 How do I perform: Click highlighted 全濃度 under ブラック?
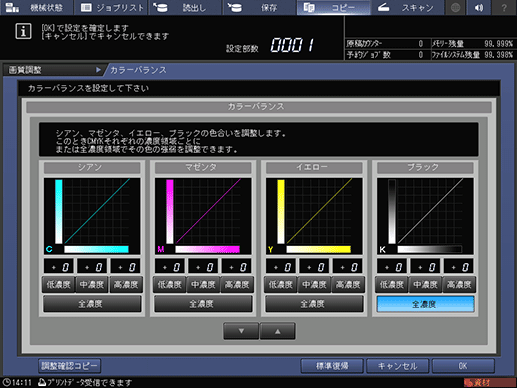(x=425, y=304)
